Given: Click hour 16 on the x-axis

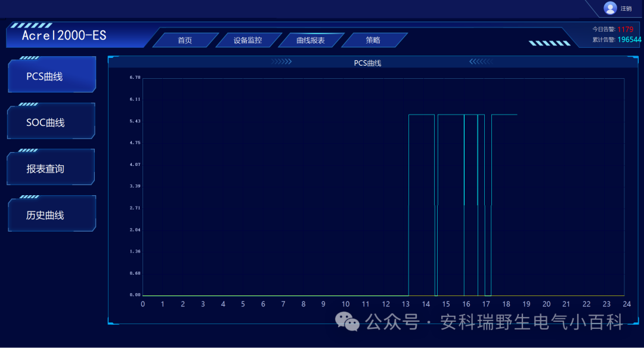Looking at the screenshot, I should (466, 304).
